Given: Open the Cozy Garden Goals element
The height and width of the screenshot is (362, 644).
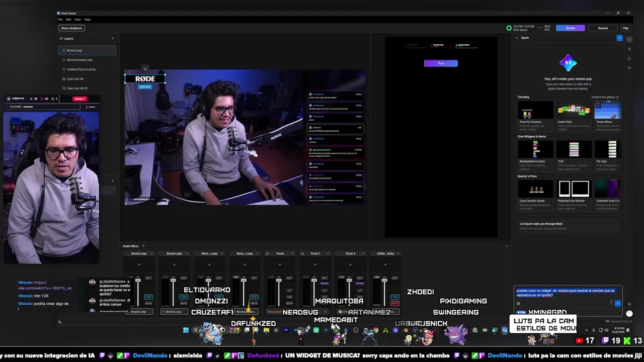Looking at the screenshot, I should [535, 189].
